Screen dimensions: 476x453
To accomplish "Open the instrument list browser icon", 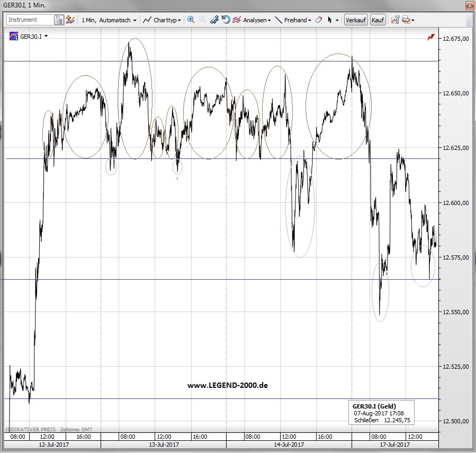I will click(59, 20).
